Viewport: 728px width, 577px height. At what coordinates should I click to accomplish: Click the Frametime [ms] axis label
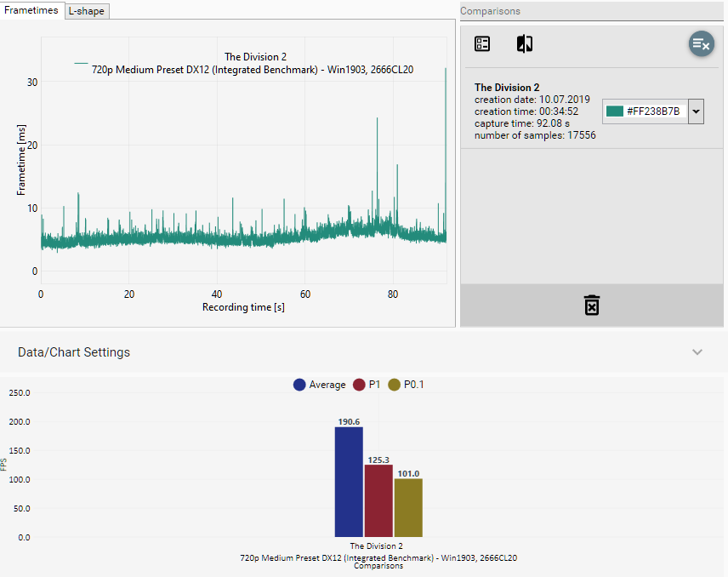21,160
